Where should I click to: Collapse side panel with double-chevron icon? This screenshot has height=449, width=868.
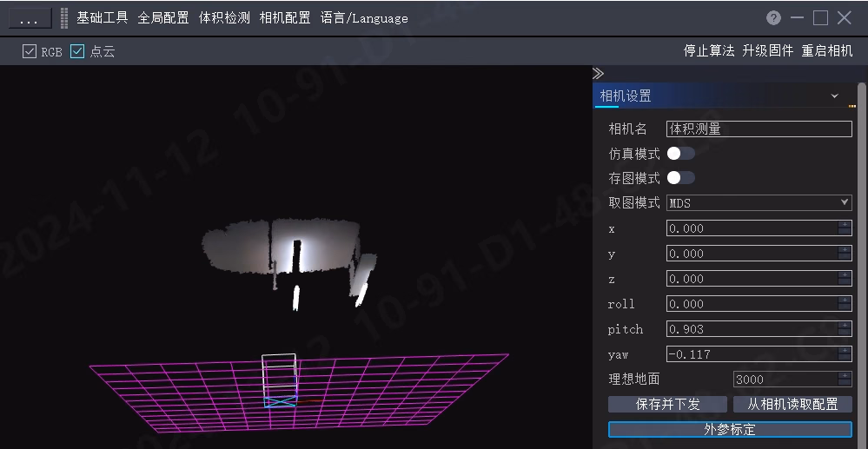[598, 74]
